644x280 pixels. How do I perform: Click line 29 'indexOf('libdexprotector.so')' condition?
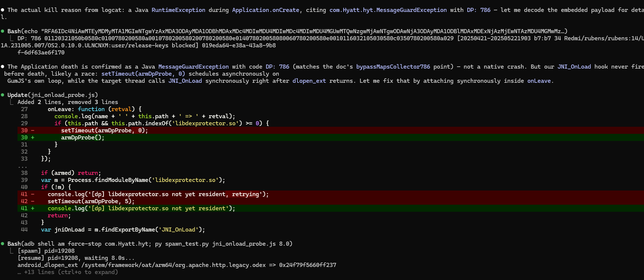(162, 123)
